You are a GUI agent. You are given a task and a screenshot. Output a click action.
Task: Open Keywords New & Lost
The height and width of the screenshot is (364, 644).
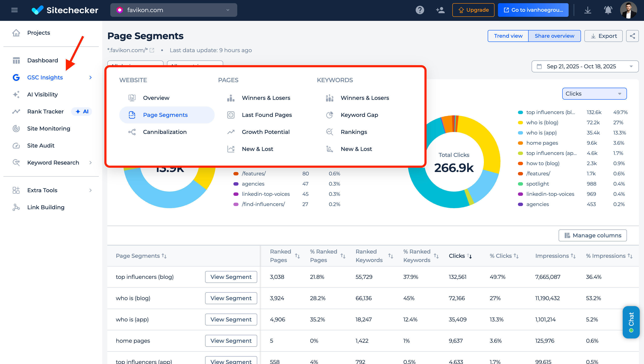click(356, 149)
